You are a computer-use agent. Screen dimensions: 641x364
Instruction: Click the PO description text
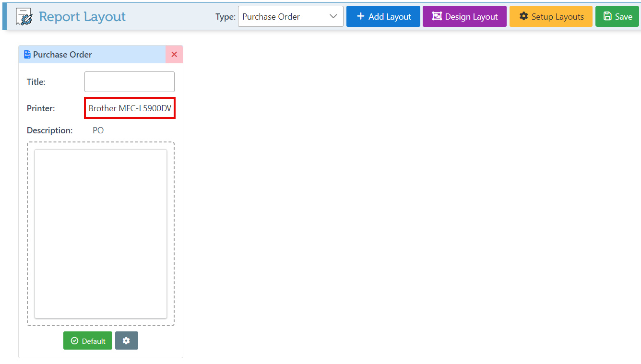[x=98, y=130]
